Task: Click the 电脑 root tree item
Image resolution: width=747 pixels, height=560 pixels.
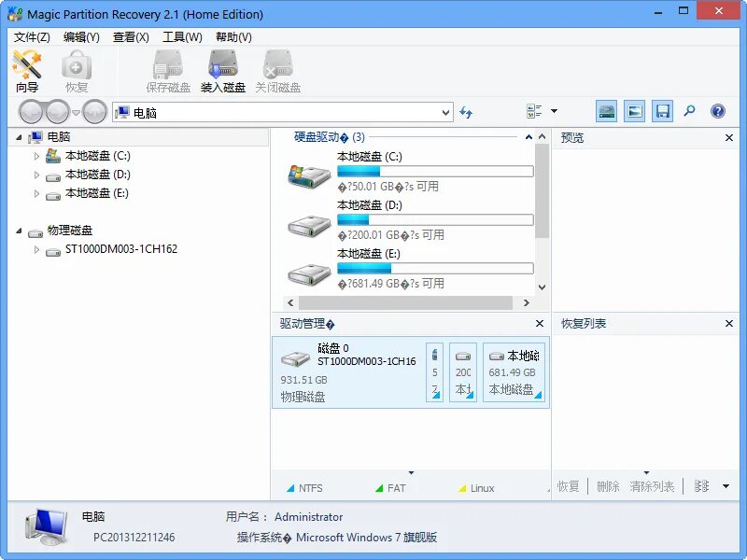Action: (59, 137)
